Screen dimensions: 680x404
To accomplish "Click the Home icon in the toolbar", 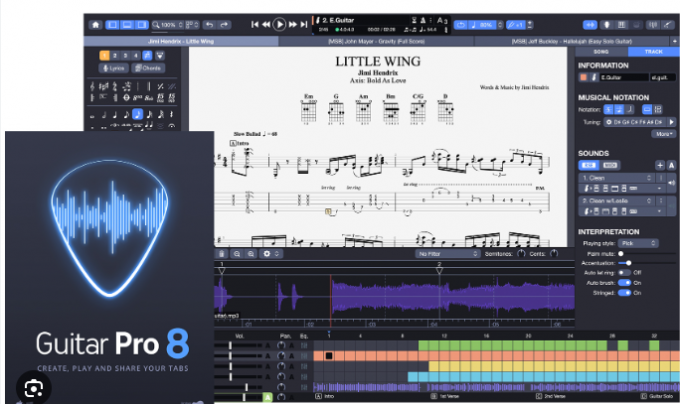I will tap(95, 23).
